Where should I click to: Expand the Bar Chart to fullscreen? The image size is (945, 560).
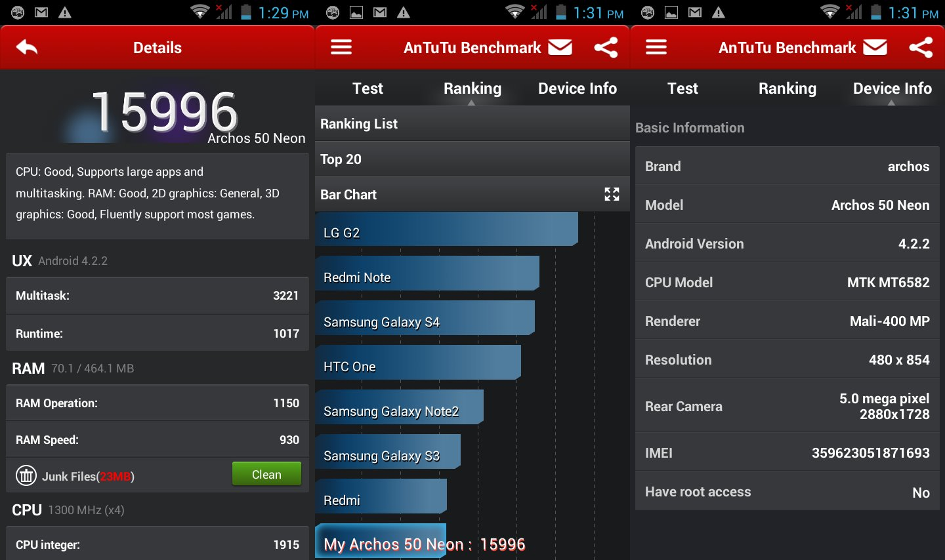click(x=612, y=194)
